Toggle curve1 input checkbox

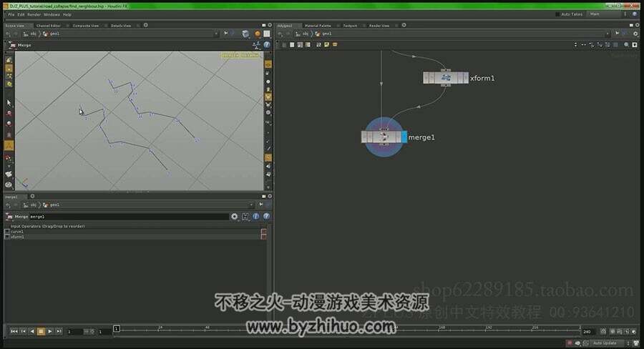7,232
